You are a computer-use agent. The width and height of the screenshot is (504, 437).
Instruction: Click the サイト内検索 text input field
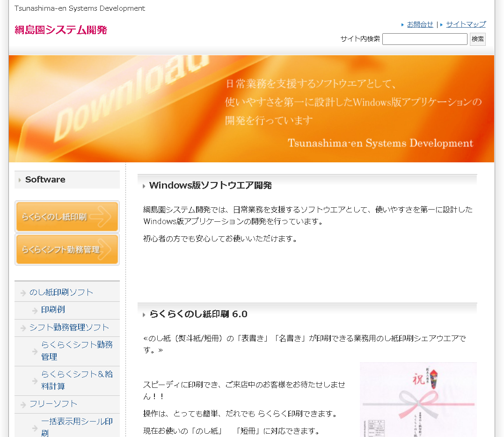click(424, 39)
